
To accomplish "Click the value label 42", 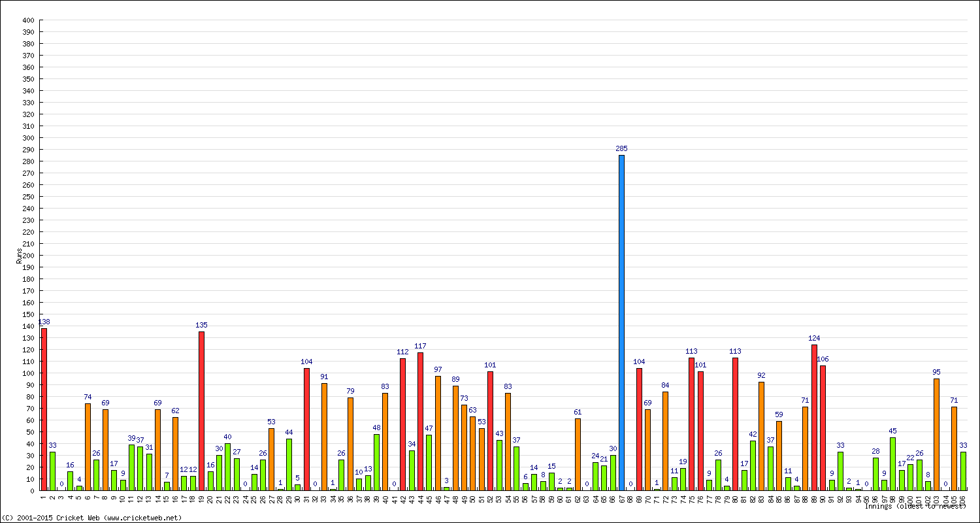I will [x=753, y=434].
